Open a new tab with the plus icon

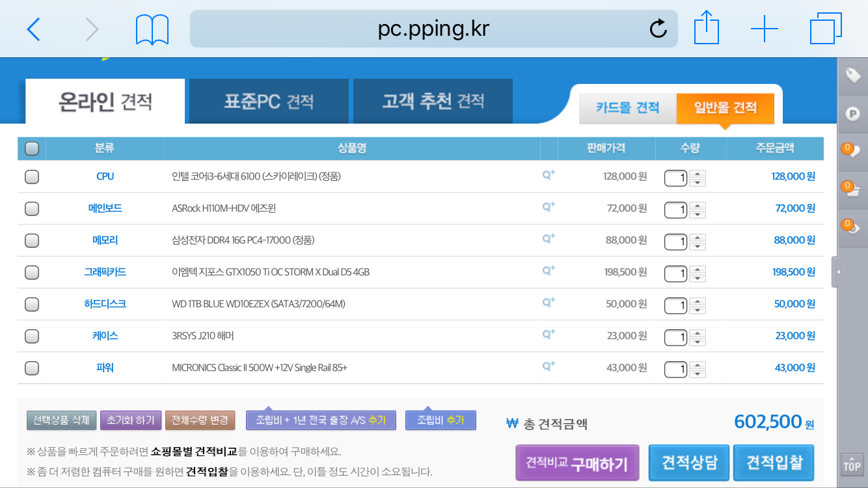coord(765,29)
